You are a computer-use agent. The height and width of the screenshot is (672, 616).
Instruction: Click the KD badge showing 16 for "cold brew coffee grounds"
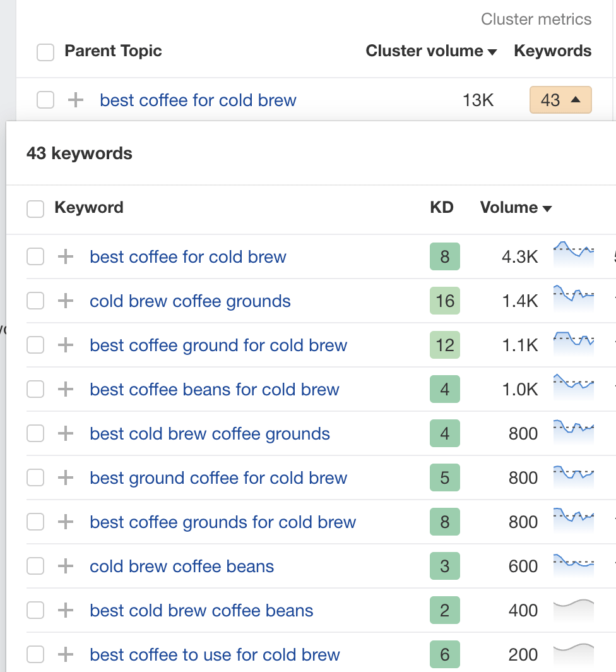(445, 301)
